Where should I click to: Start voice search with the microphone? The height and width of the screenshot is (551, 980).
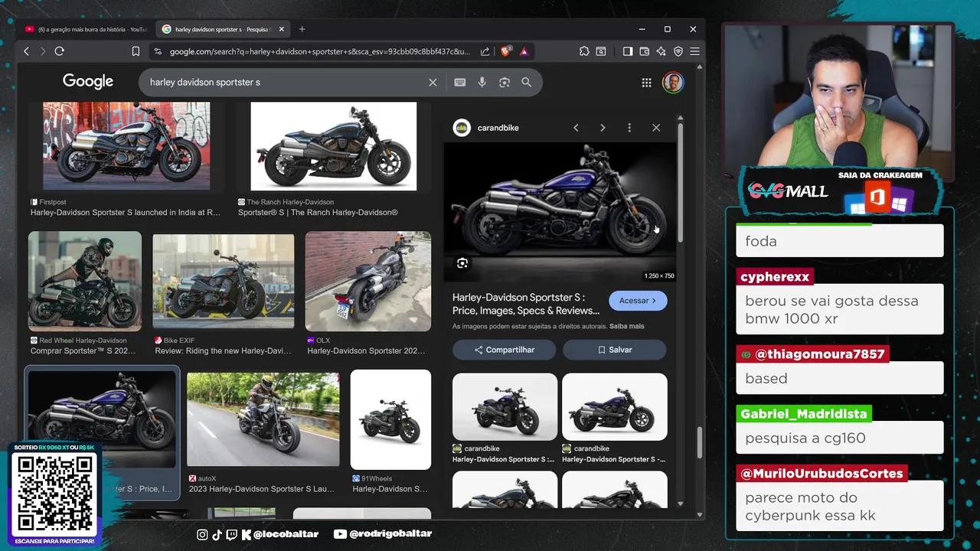tap(482, 82)
